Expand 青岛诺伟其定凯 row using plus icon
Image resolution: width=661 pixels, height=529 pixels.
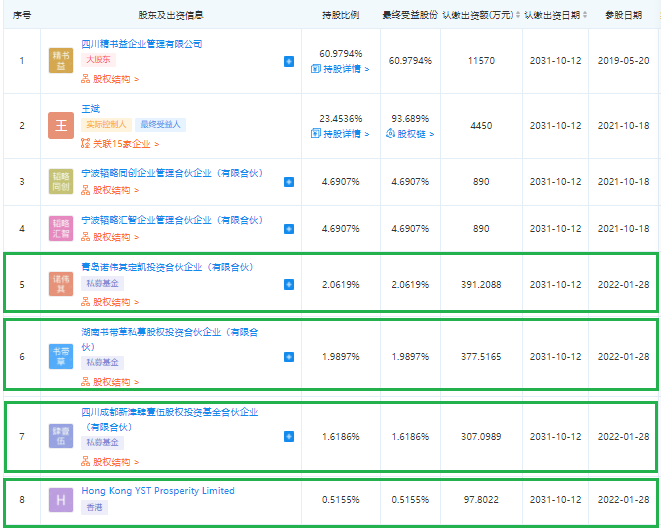(x=289, y=285)
